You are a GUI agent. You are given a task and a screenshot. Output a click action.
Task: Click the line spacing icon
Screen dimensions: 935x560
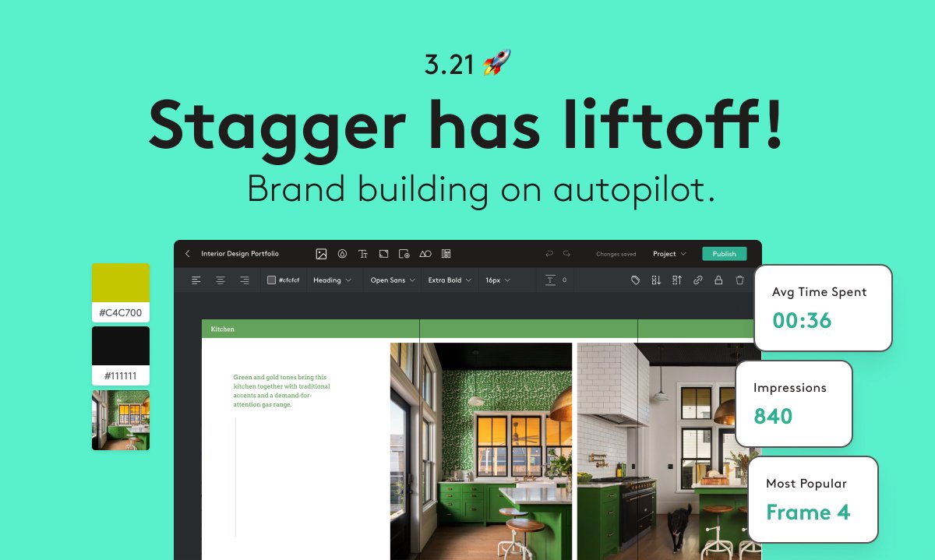(550, 280)
